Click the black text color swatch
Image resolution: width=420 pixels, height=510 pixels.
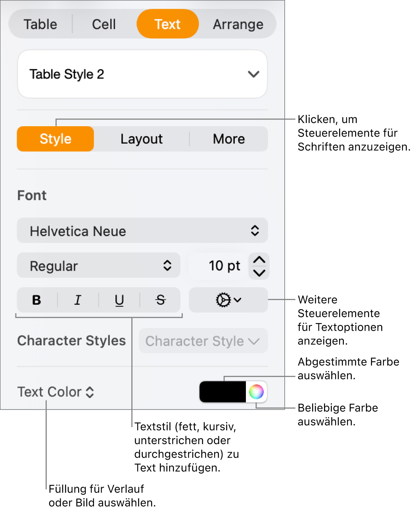click(222, 392)
